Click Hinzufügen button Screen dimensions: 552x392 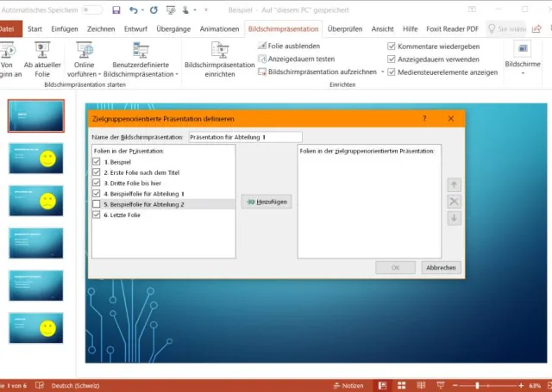coord(267,202)
